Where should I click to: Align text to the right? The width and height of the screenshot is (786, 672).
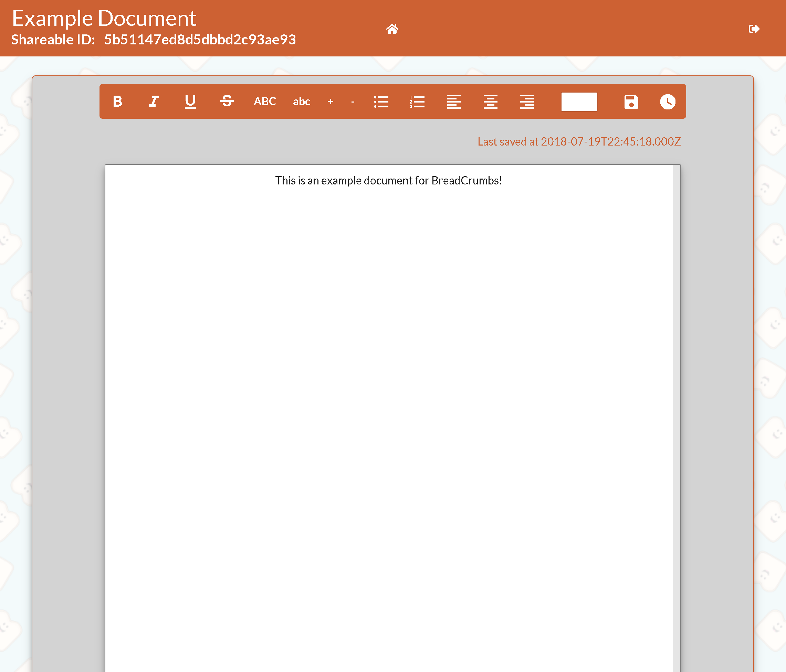click(x=527, y=101)
